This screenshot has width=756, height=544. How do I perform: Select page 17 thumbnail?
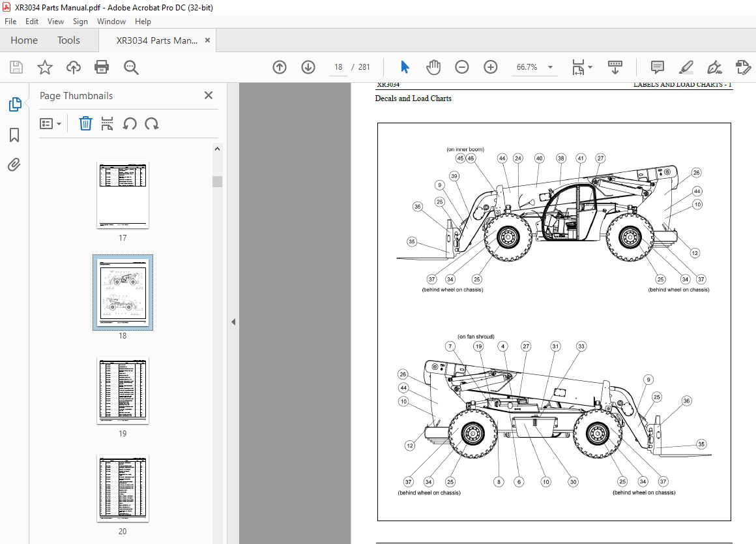(x=123, y=194)
